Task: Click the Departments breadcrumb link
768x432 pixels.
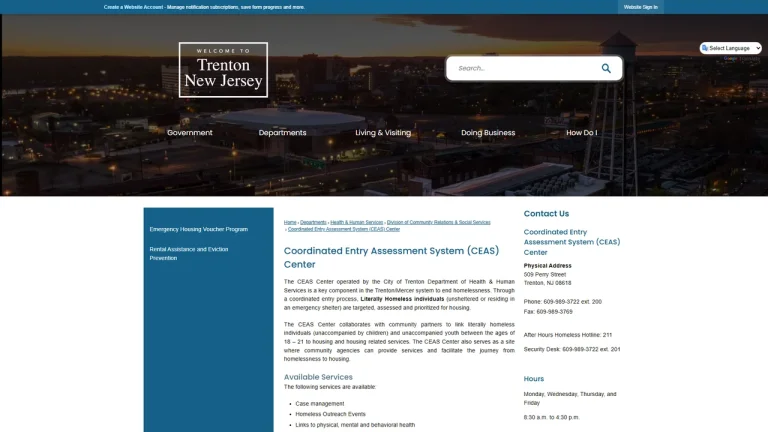Action: pos(313,222)
